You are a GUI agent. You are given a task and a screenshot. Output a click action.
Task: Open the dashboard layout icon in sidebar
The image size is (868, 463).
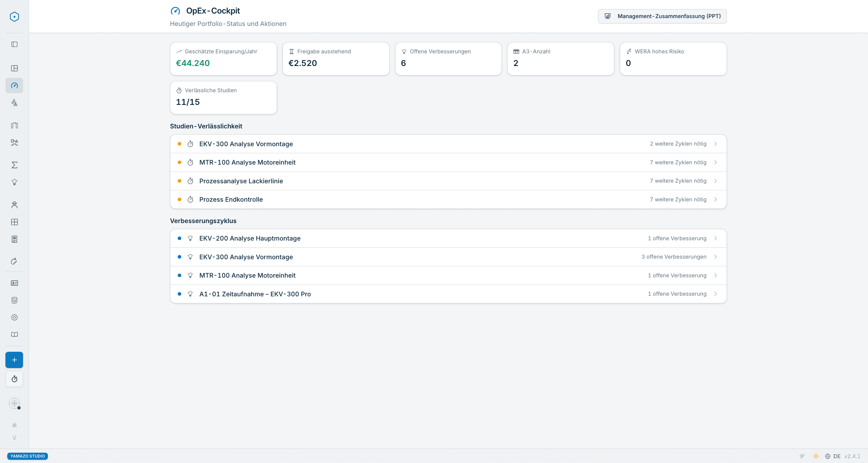14,68
